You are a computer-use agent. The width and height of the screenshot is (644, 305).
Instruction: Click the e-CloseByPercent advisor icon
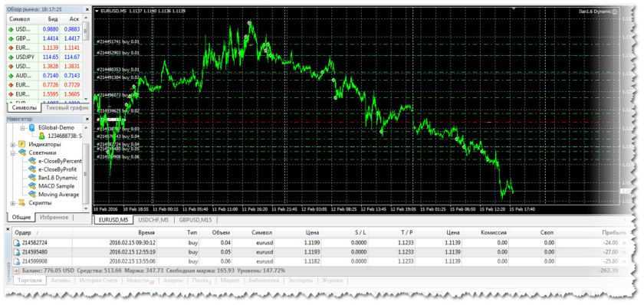click(32, 161)
